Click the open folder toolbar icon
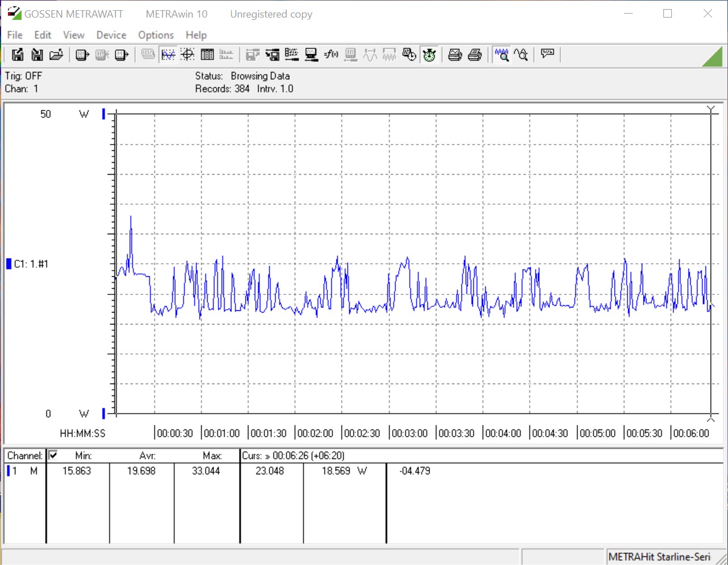The width and height of the screenshot is (728, 565). 56,54
